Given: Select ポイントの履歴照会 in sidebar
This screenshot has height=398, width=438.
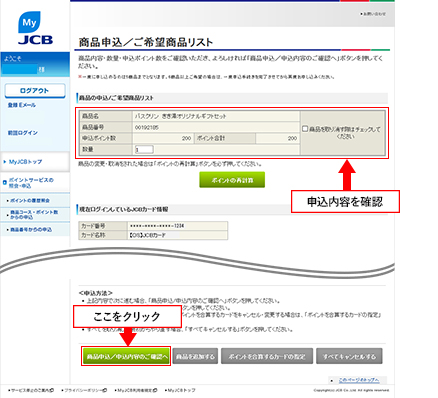Looking at the screenshot, I should pos(30,201).
